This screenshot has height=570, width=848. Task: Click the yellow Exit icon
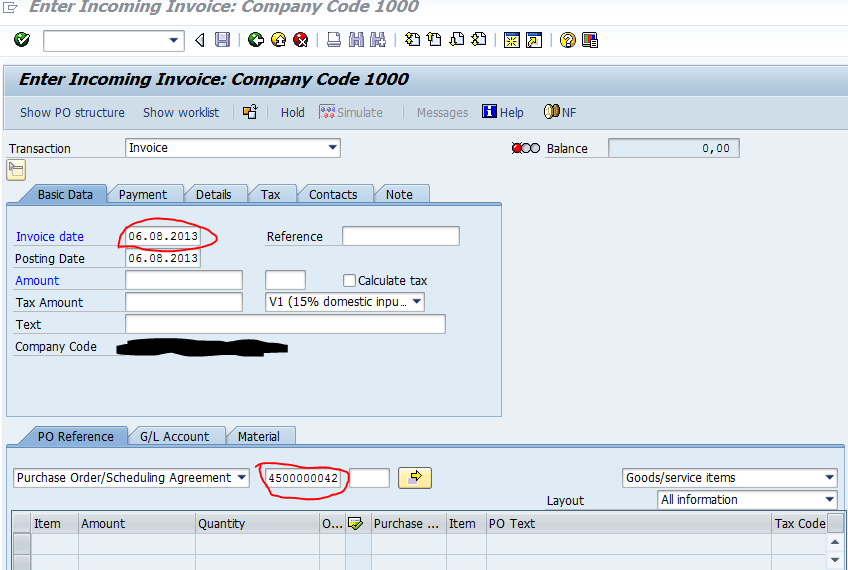(278, 40)
